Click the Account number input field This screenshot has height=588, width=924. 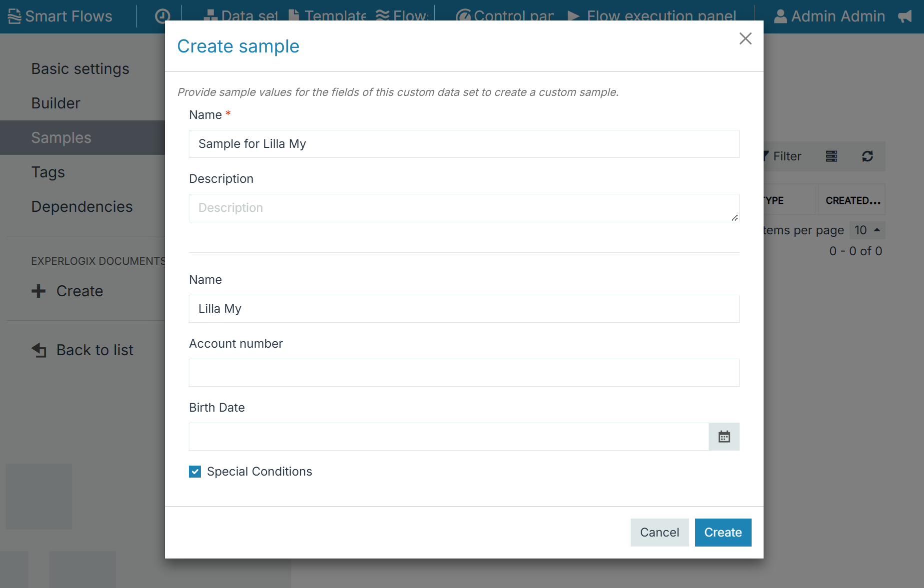[464, 373]
